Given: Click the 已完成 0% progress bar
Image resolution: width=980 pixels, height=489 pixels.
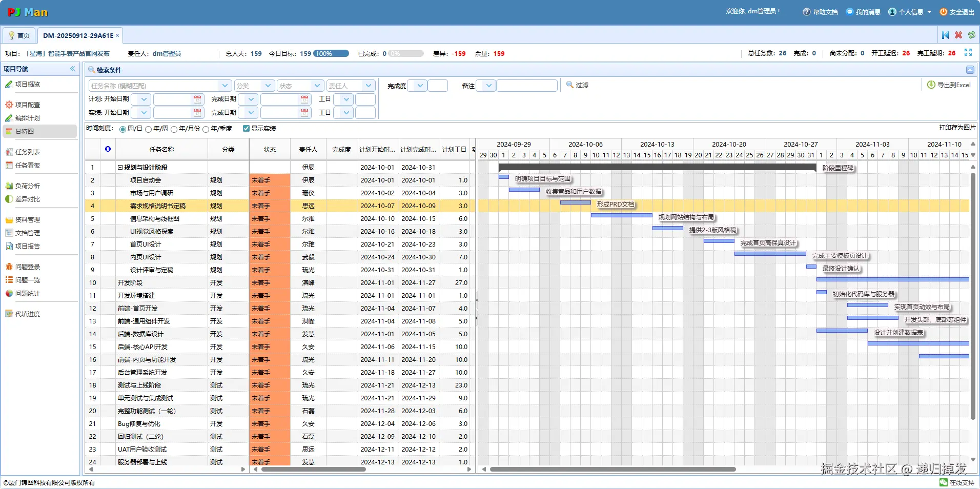Looking at the screenshot, I should [406, 53].
